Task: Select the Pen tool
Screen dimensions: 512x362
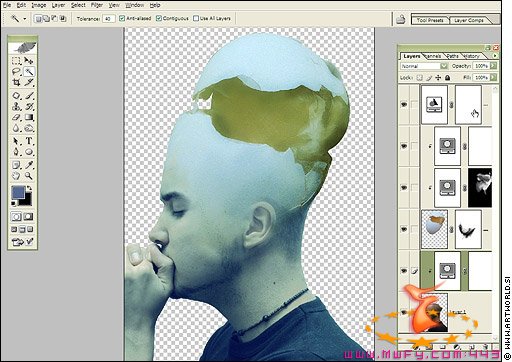Action: coord(16,152)
